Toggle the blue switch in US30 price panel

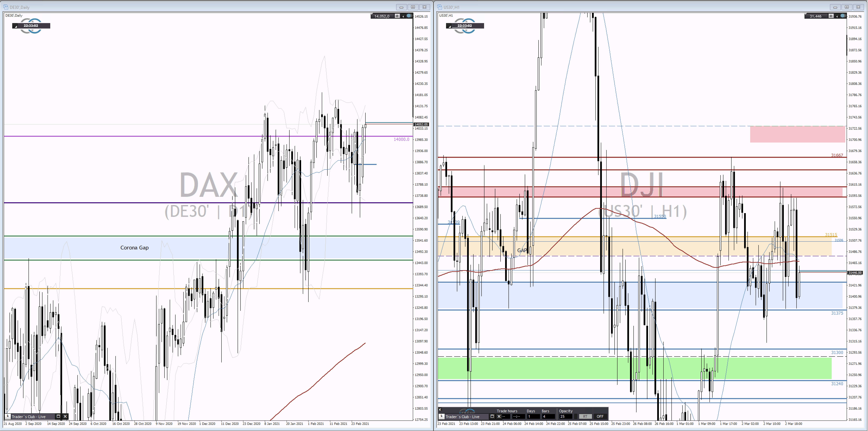tap(843, 16)
